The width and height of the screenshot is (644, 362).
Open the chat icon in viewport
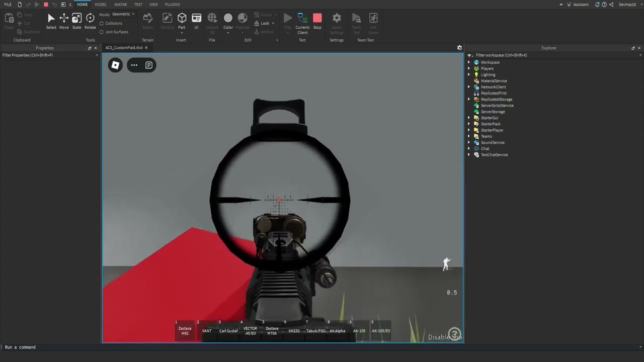(149, 65)
